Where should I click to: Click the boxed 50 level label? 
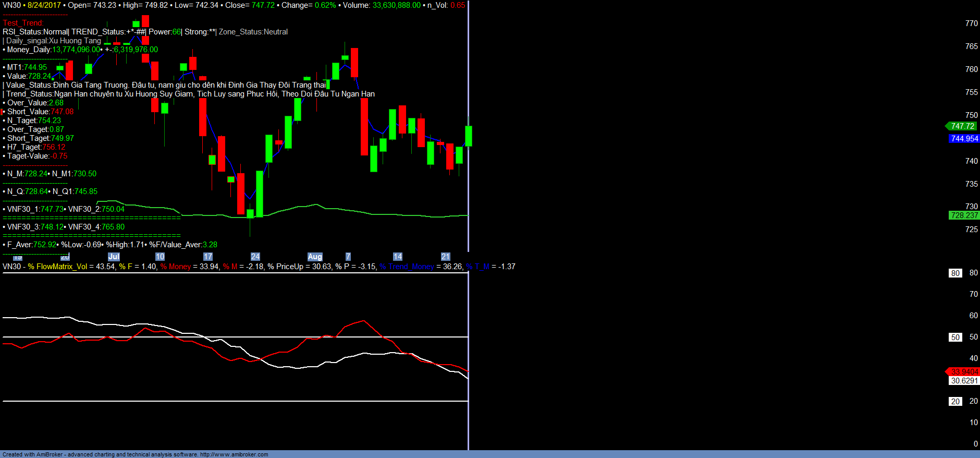pyautogui.click(x=955, y=338)
